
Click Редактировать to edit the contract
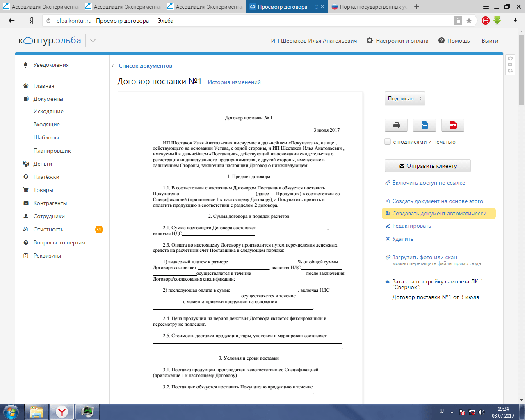tap(411, 226)
